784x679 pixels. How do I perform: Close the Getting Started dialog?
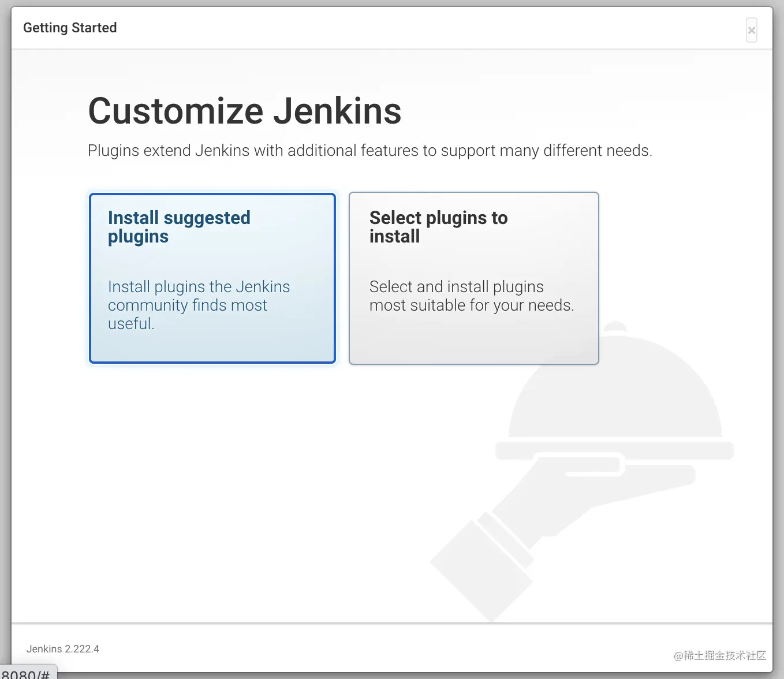[751, 30]
